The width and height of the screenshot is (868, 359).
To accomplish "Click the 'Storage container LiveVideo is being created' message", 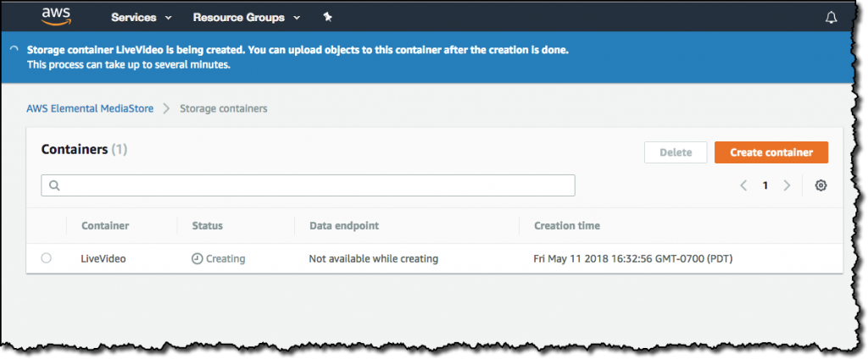I will point(298,50).
